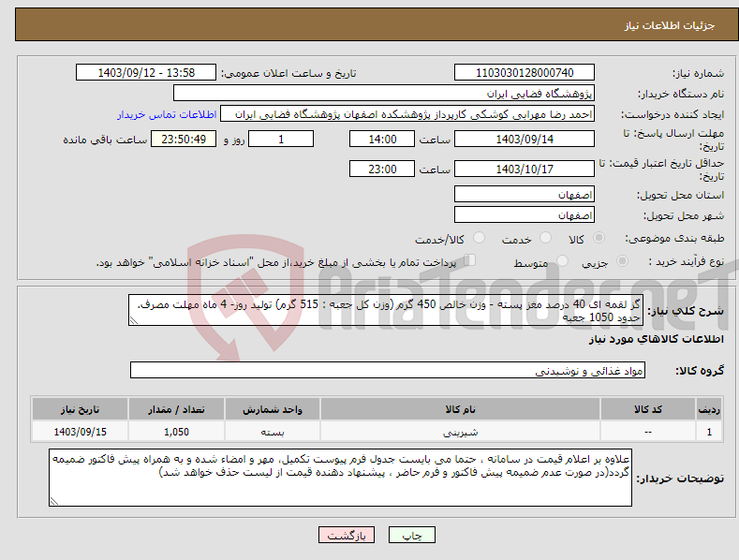The image size is (739, 560).
Task: Click the بازگشت back button
Action: click(347, 536)
